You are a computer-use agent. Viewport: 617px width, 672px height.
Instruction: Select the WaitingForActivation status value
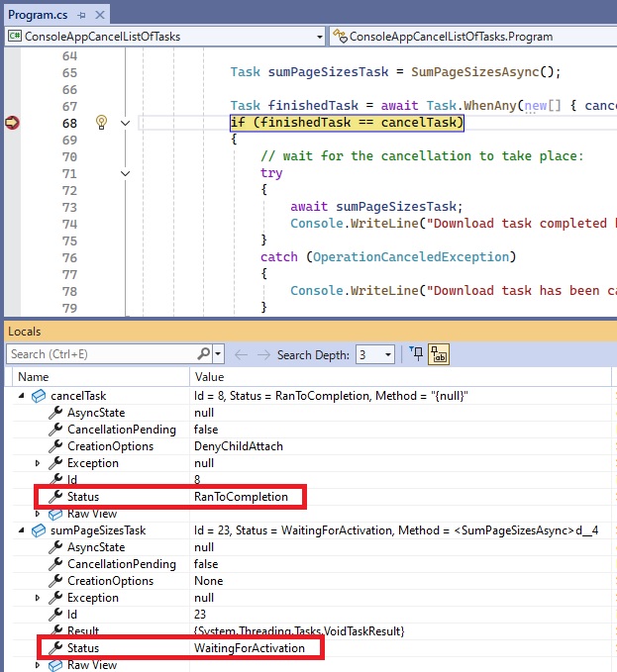click(x=250, y=648)
